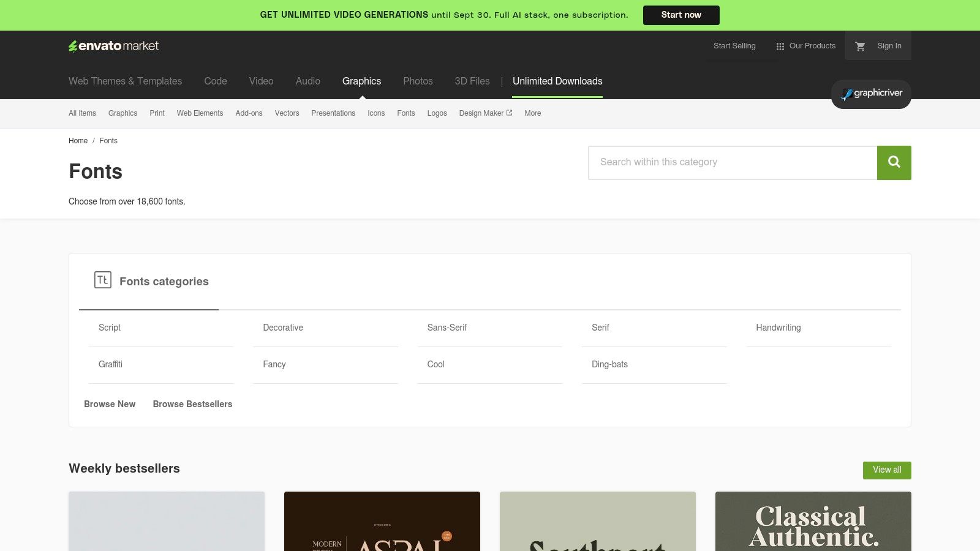Image resolution: width=980 pixels, height=551 pixels.
Task: Open Web Themes & Templates menu
Action: pyautogui.click(x=125, y=81)
